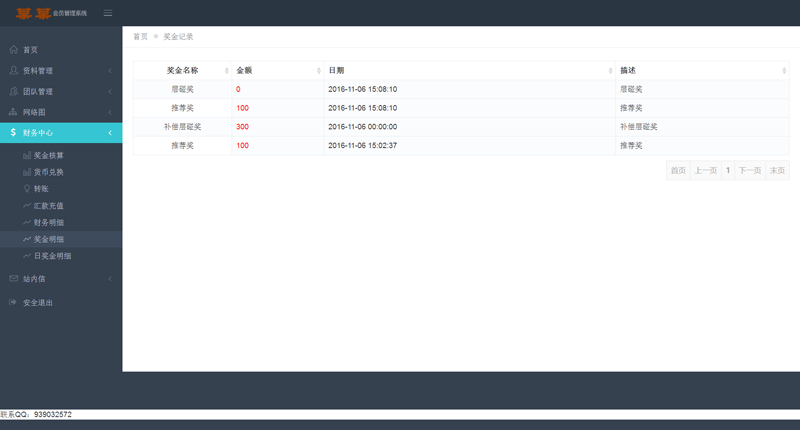This screenshot has width=800, height=430.
Task: Click date 2016-11-06 00:00:00
Action: coord(363,127)
